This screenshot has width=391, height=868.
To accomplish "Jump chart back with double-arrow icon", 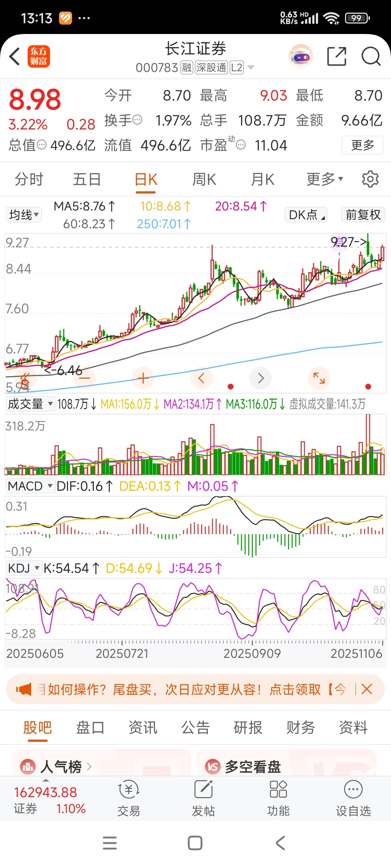I will tap(25, 378).
